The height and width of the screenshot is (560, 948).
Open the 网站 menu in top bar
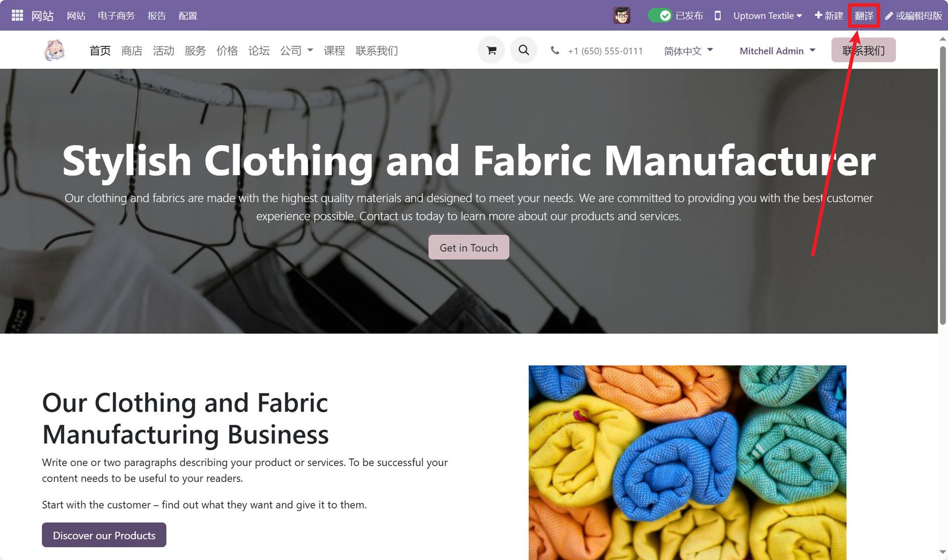[x=76, y=16]
